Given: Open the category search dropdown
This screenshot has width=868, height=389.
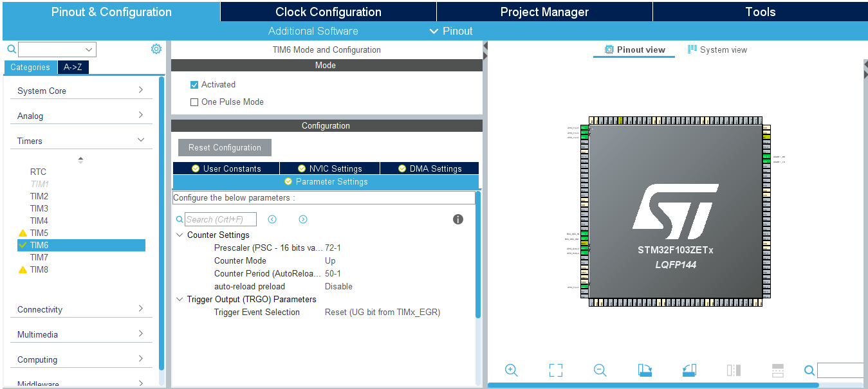Looking at the screenshot, I should pos(89,50).
